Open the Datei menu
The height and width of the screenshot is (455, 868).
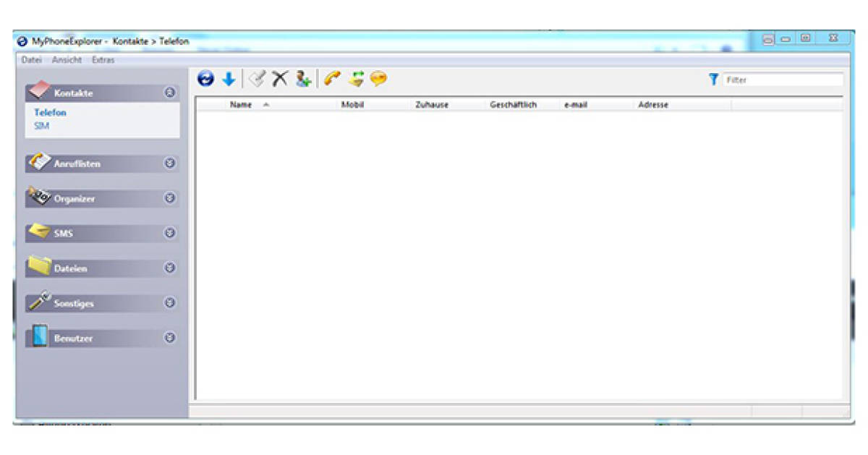click(30, 59)
